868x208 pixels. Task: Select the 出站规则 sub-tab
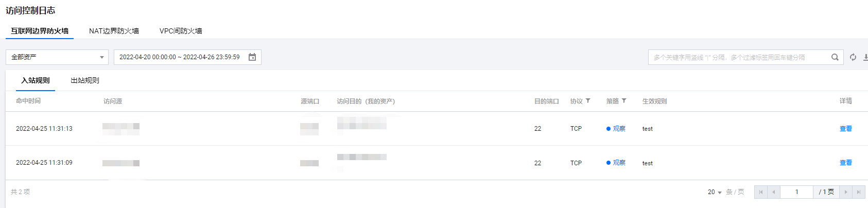click(85, 80)
